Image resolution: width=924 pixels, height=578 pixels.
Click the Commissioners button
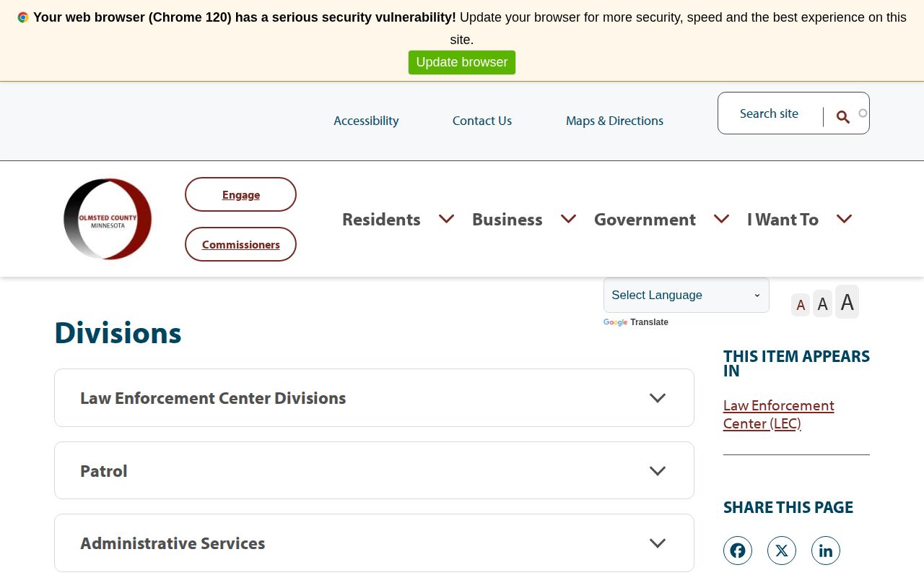(241, 244)
